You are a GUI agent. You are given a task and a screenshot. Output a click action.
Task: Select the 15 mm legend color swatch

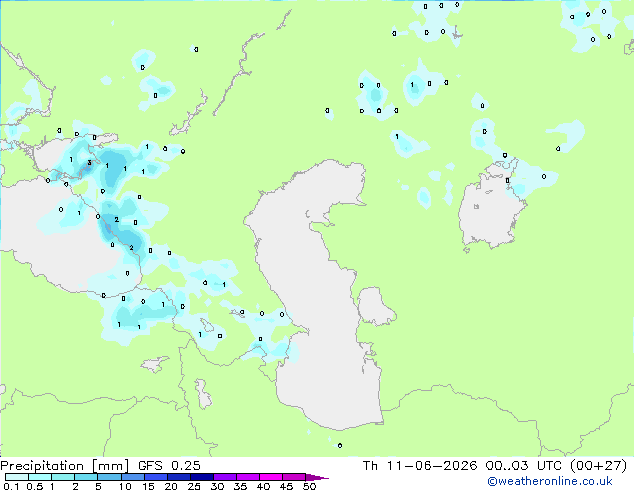155,477
